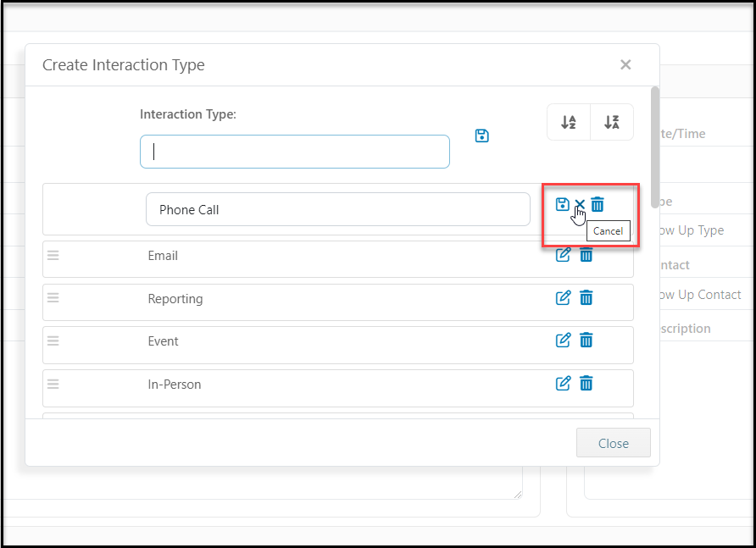This screenshot has width=756, height=548.
Task: Click the dialog's vertical scrollbar
Action: [655, 147]
